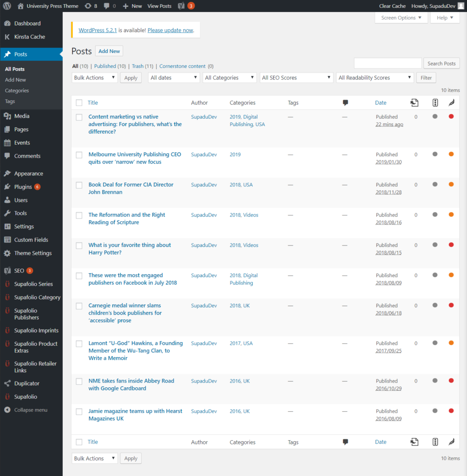Image resolution: width=467 pixels, height=476 pixels.
Task: Check the Melbourne University Publishing CEO post
Action: click(79, 155)
